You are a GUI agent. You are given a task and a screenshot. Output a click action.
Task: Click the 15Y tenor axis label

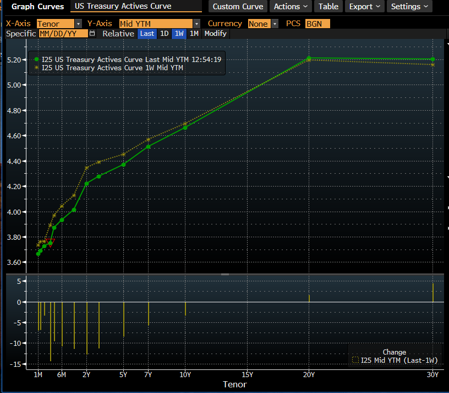point(247,375)
